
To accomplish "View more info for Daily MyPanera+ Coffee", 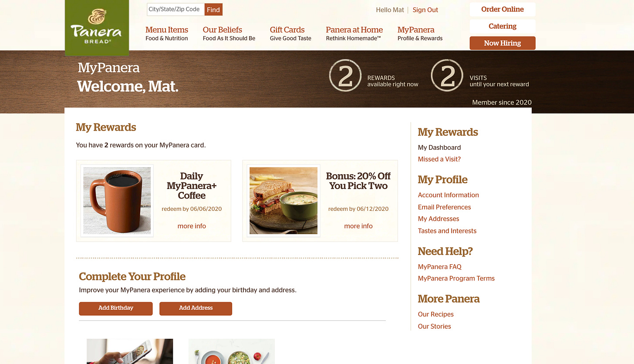I will pyautogui.click(x=192, y=226).
